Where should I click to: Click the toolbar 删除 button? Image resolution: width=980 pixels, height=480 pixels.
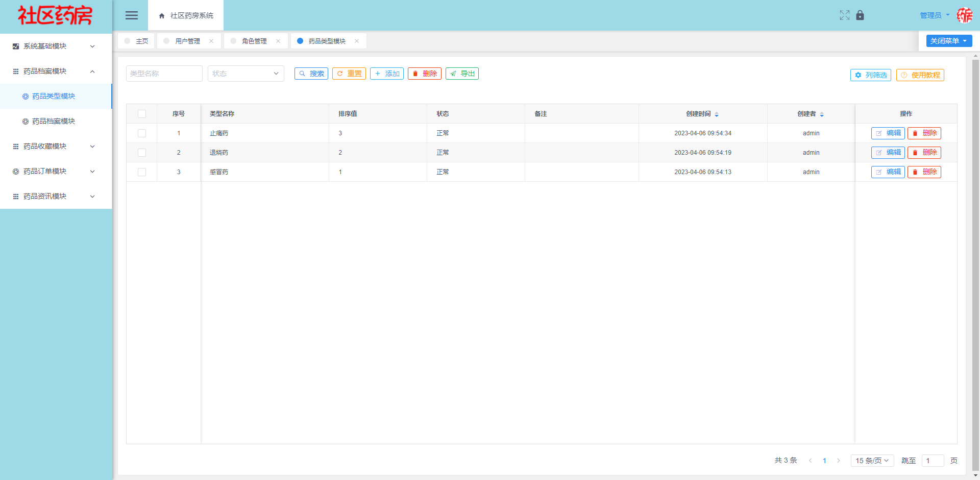pyautogui.click(x=425, y=74)
